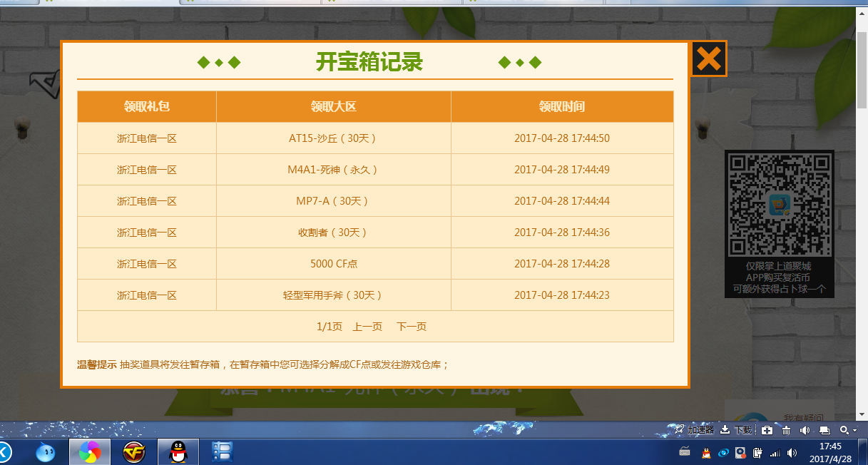Click the trash can clear-traces icon
The height and width of the screenshot is (465, 868).
coord(786,430)
